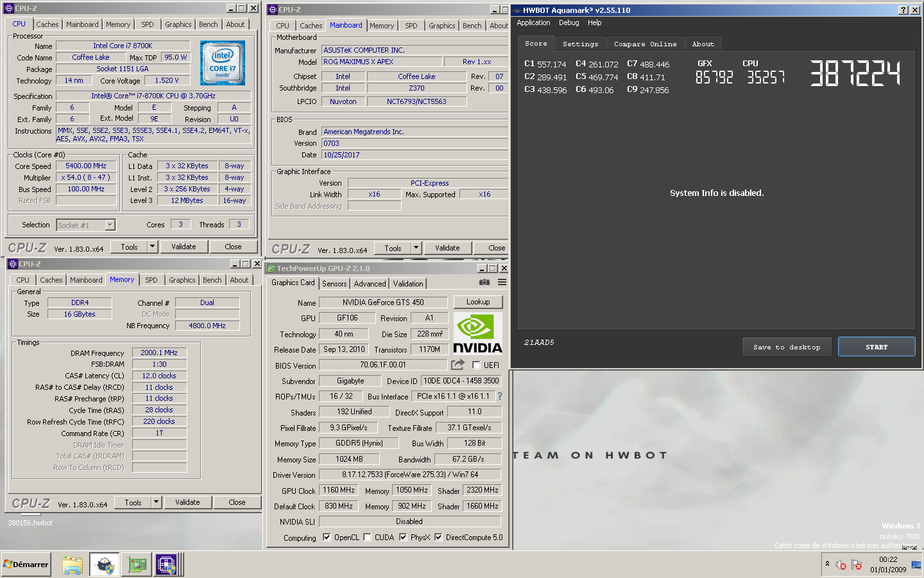This screenshot has width=924, height=578.
Task: Toggle the PhysX checkbox
Action: pyautogui.click(x=403, y=537)
